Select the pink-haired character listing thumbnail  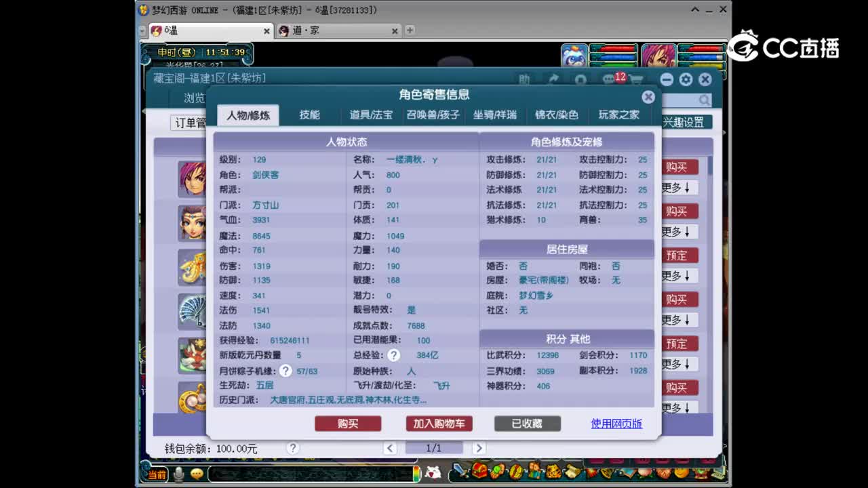[192, 179]
